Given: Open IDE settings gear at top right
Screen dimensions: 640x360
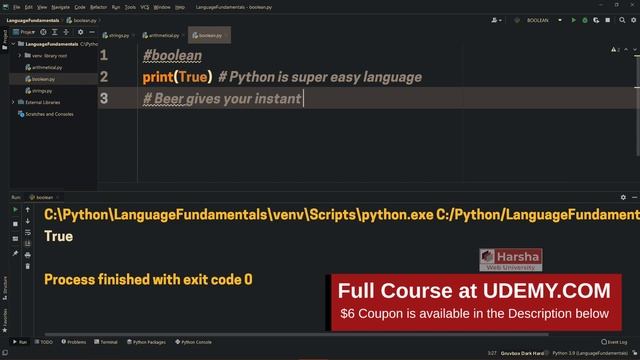Looking at the screenshot, I should tap(633, 20).
